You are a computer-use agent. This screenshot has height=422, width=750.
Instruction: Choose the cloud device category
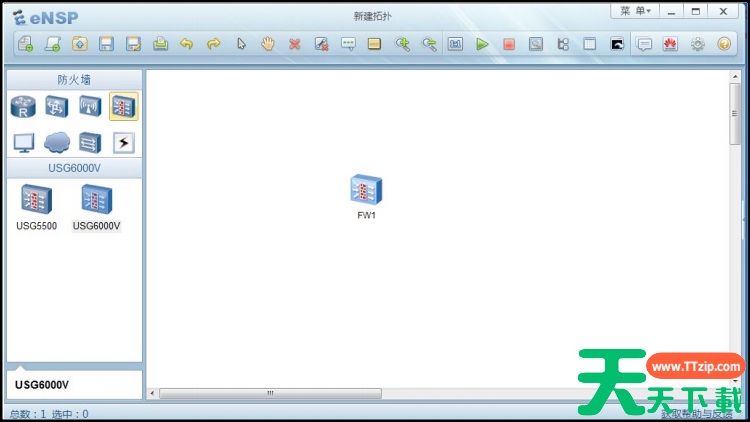[x=57, y=142]
